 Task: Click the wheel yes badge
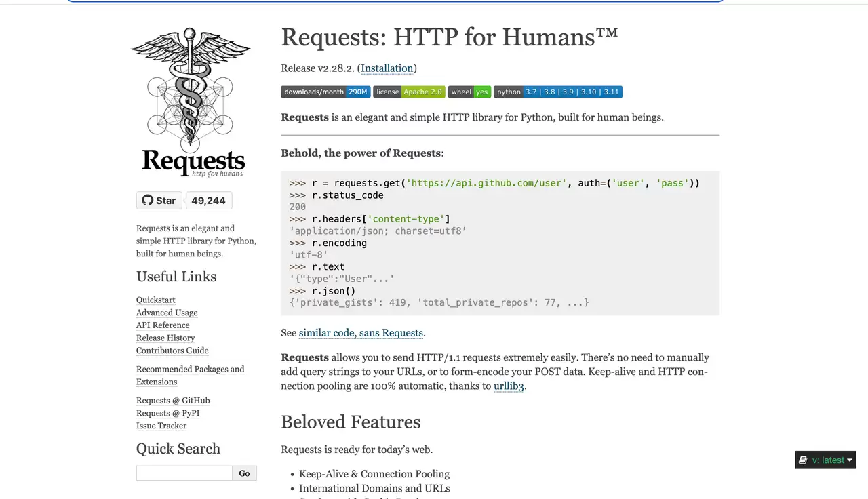click(469, 92)
